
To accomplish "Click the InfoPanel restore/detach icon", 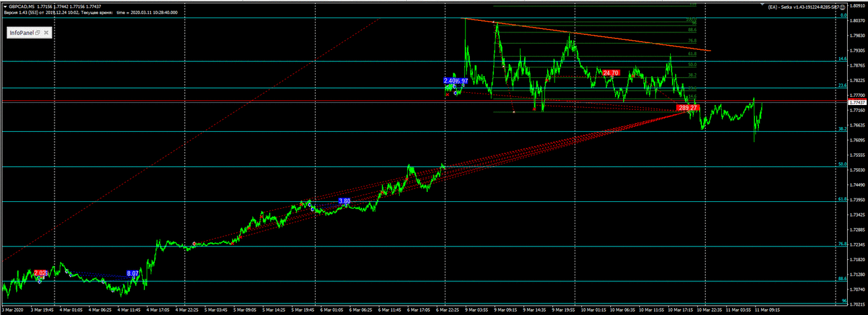I will 38,32.
